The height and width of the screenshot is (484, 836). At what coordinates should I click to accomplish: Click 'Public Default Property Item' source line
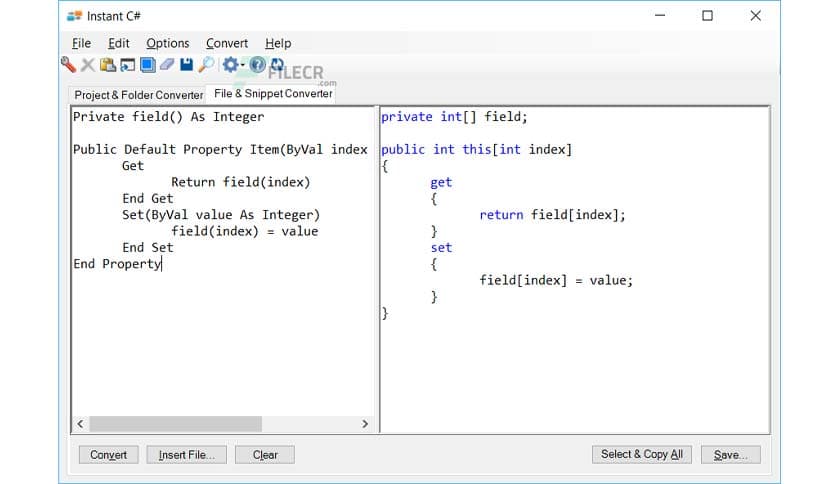coord(220,149)
